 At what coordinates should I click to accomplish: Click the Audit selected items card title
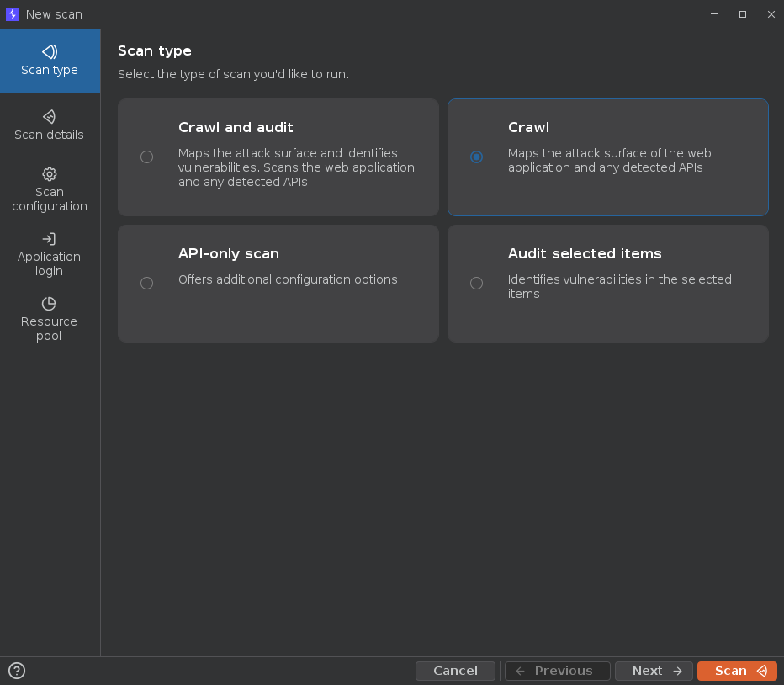[585, 253]
